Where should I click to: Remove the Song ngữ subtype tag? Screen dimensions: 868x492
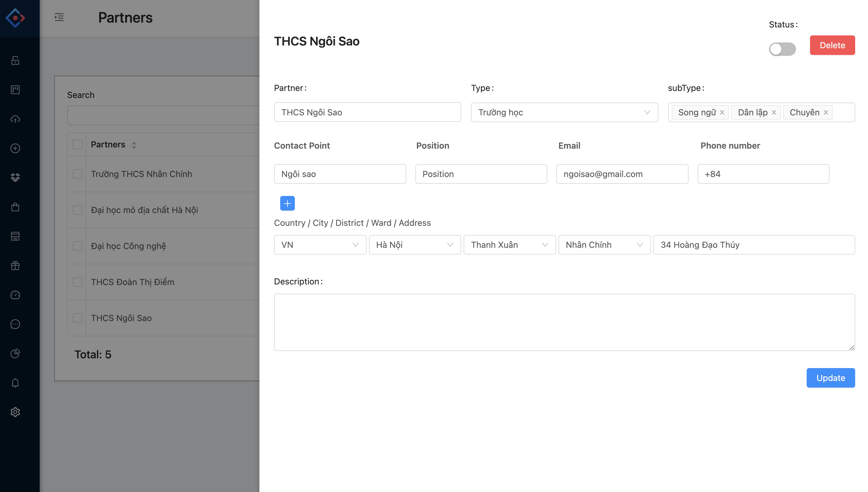coord(722,112)
